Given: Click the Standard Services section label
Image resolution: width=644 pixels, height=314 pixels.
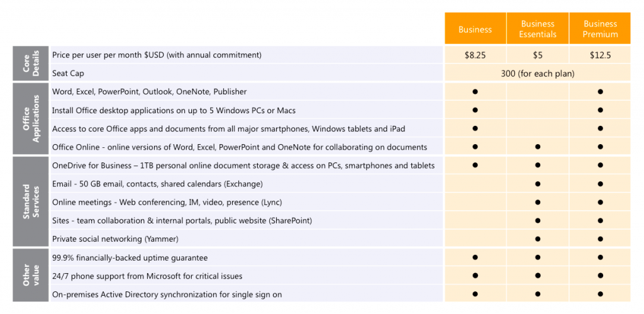Looking at the screenshot, I should (31, 201).
